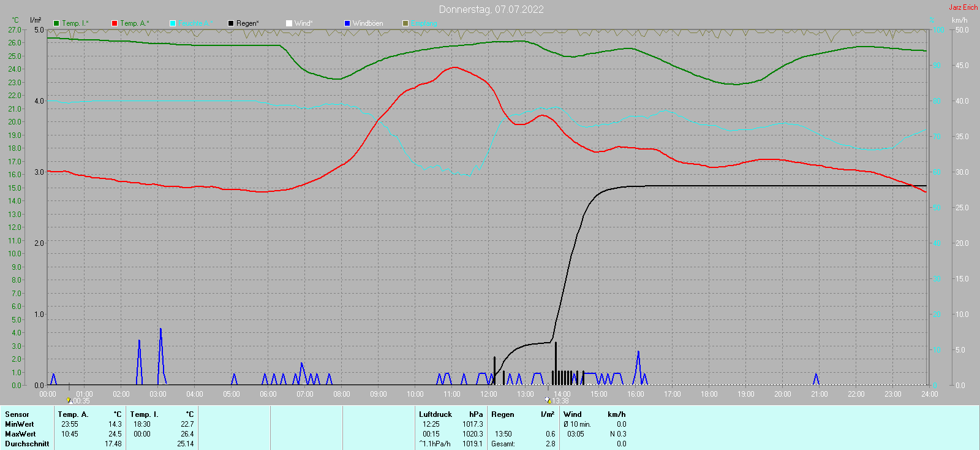Click the red Temp. A. legend swatch
This screenshot has width=980, height=450.
115,23
